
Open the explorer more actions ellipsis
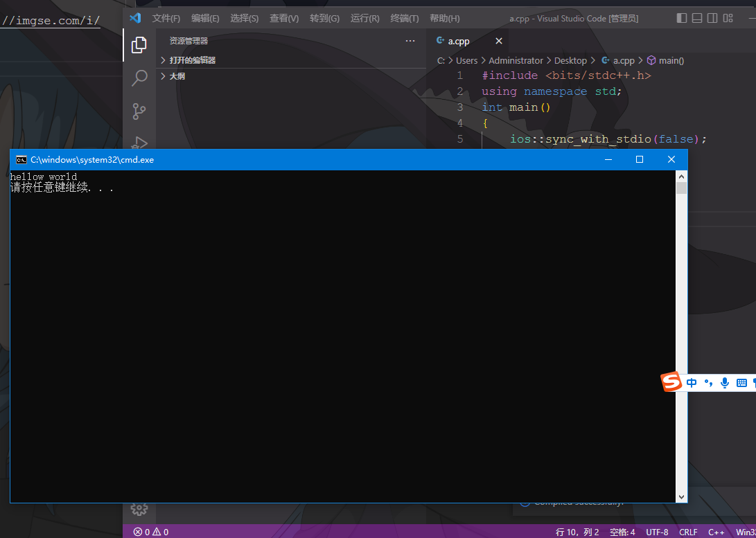[x=410, y=41]
